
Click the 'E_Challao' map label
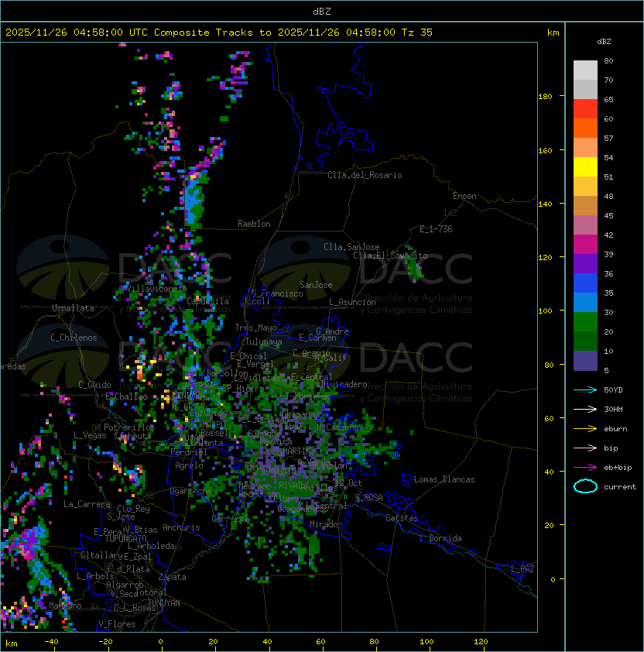click(126, 396)
